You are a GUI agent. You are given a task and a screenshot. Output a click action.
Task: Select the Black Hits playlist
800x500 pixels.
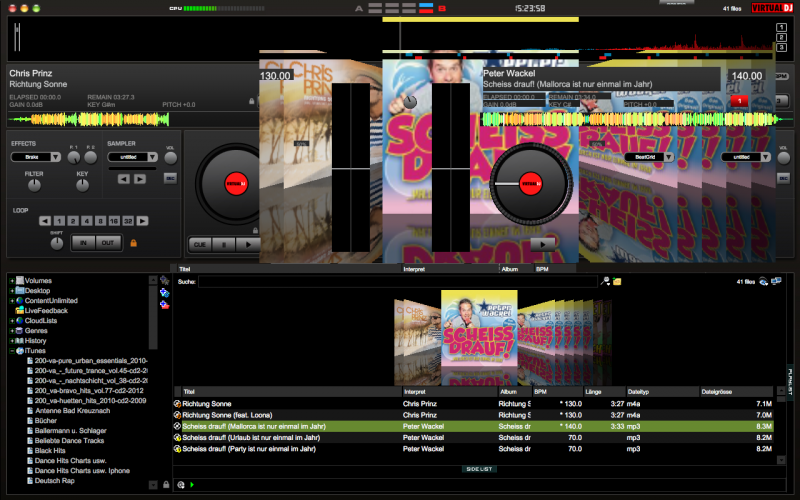click(50, 450)
